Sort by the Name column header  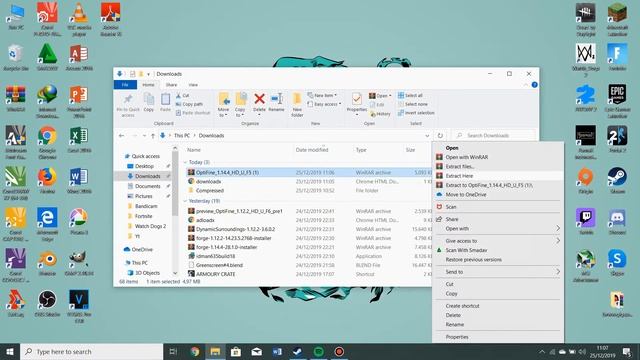pos(194,150)
